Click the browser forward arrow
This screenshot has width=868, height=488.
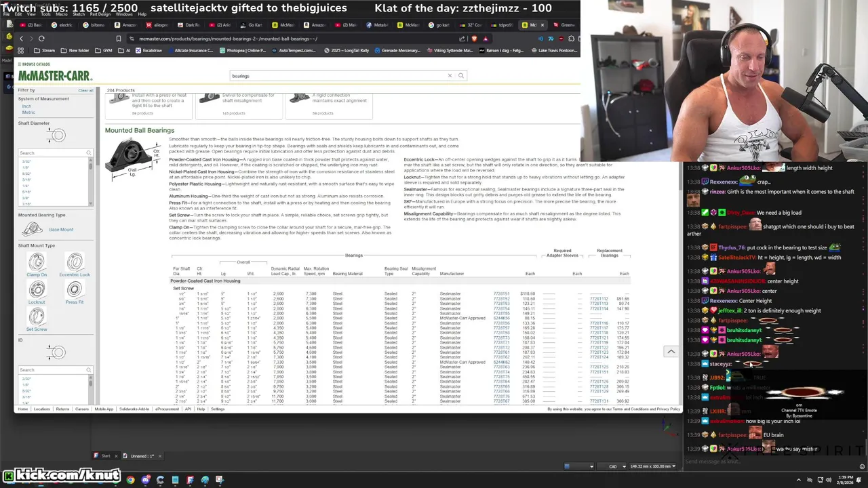click(31, 39)
